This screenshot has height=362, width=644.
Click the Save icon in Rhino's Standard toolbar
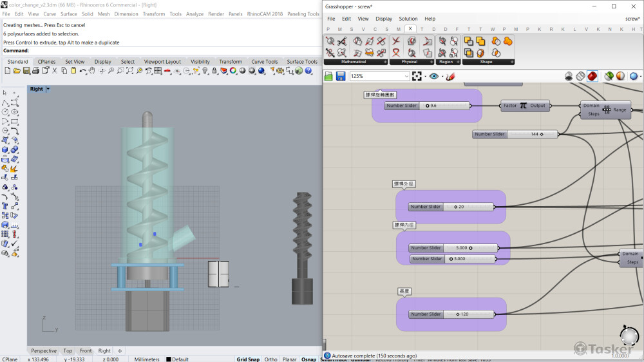pos(25,71)
